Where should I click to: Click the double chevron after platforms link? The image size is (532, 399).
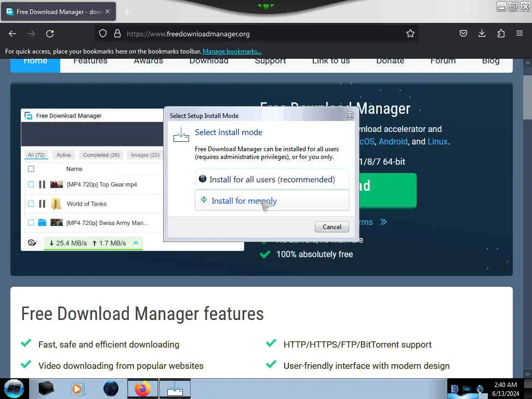click(383, 222)
